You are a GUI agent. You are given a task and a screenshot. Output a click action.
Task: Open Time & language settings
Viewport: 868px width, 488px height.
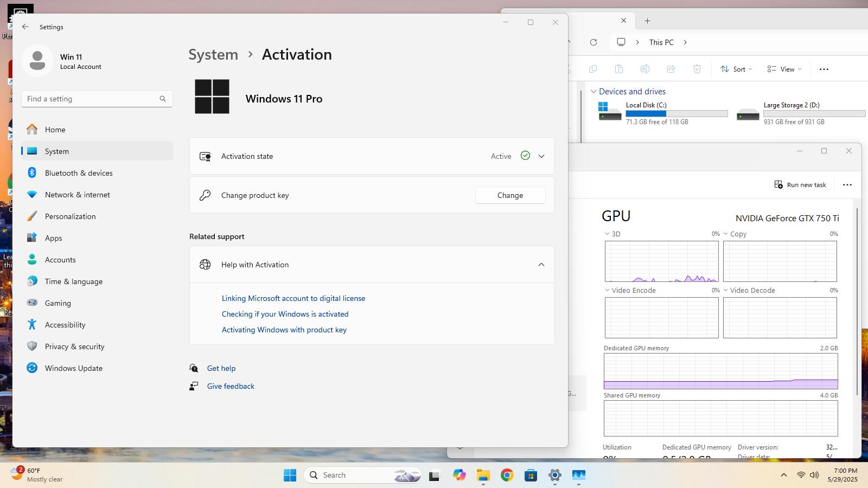coord(97,281)
